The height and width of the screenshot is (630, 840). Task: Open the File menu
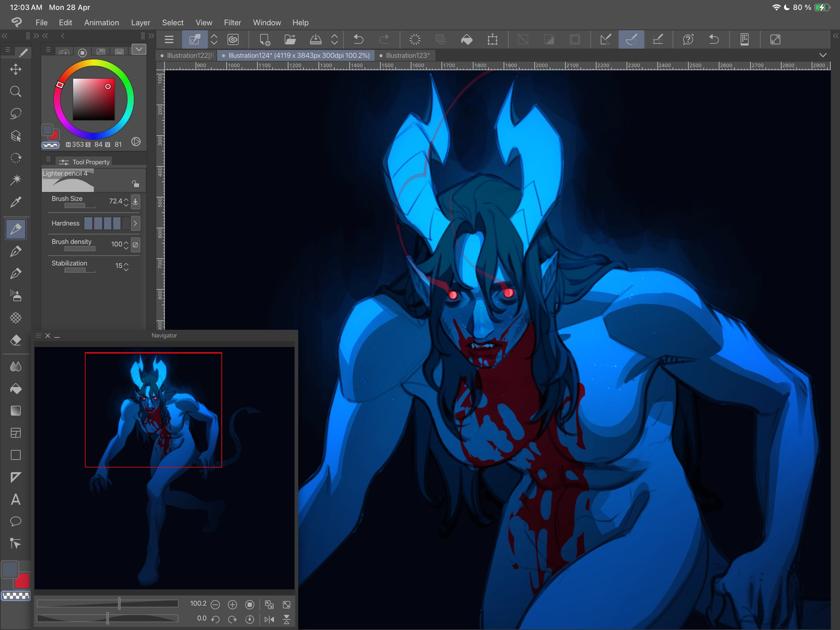tap(42, 22)
